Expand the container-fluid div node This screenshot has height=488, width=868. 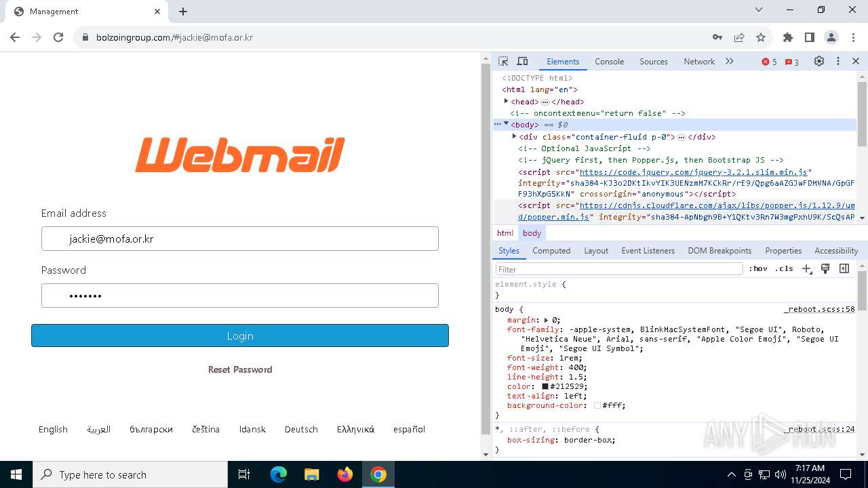[514, 136]
